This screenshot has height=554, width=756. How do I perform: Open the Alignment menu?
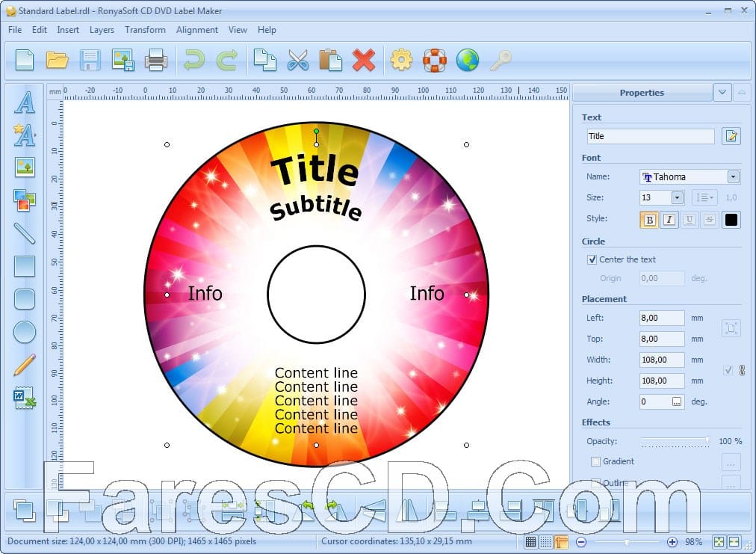[x=196, y=30]
